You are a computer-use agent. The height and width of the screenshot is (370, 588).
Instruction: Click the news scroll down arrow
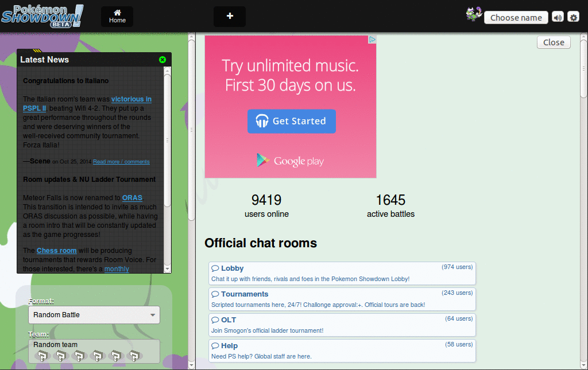tap(167, 269)
